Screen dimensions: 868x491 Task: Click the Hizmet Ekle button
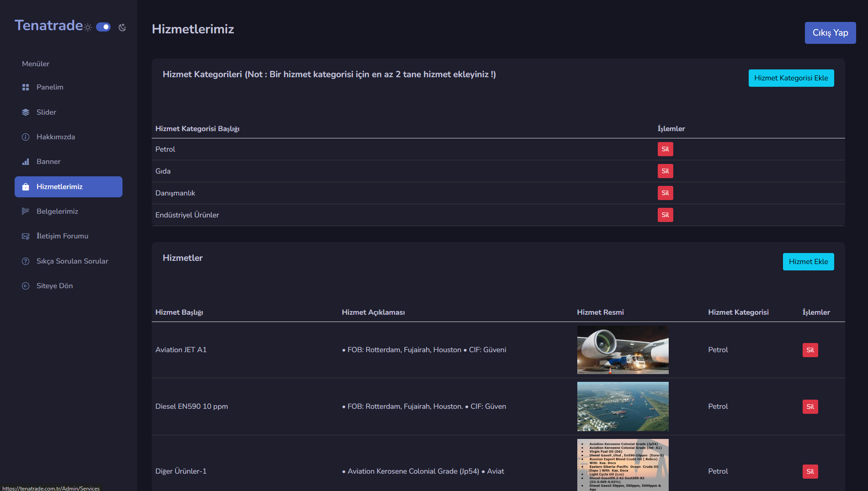808,262
